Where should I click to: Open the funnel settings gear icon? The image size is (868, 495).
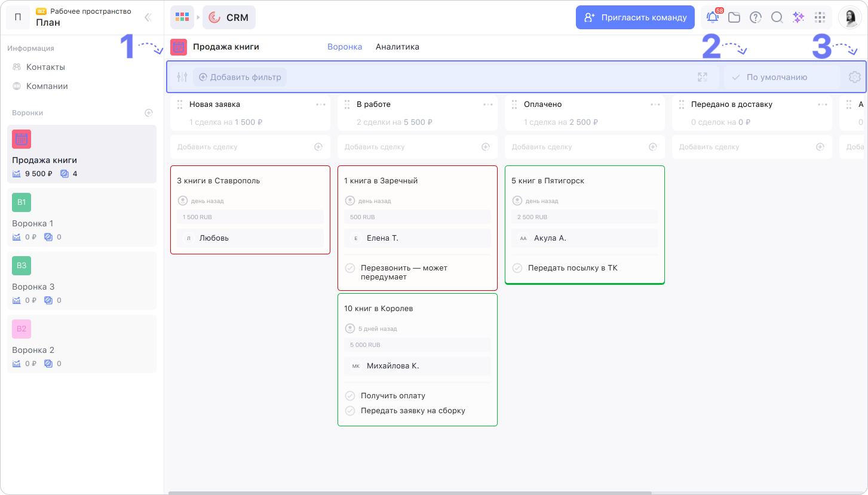coord(854,77)
